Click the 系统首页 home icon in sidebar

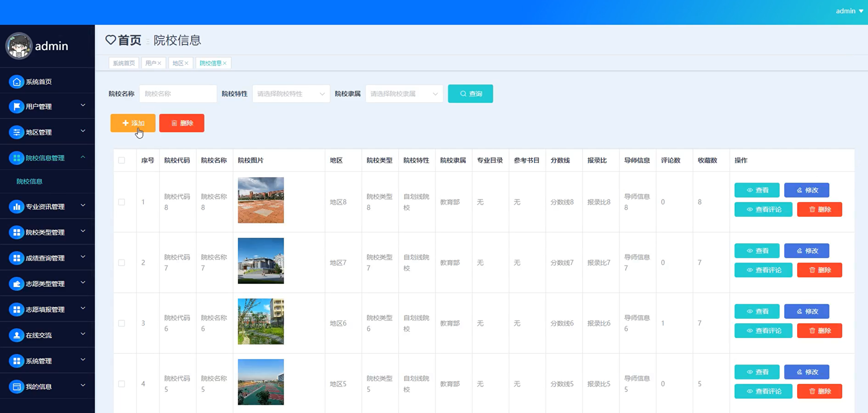pyautogui.click(x=17, y=82)
